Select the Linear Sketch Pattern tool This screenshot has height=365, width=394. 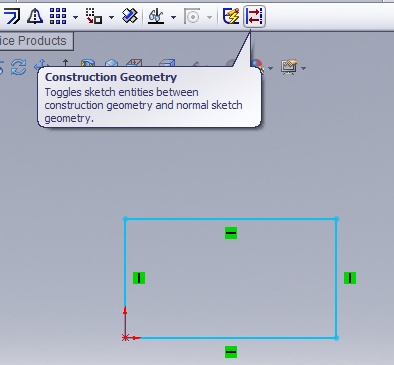click(58, 16)
